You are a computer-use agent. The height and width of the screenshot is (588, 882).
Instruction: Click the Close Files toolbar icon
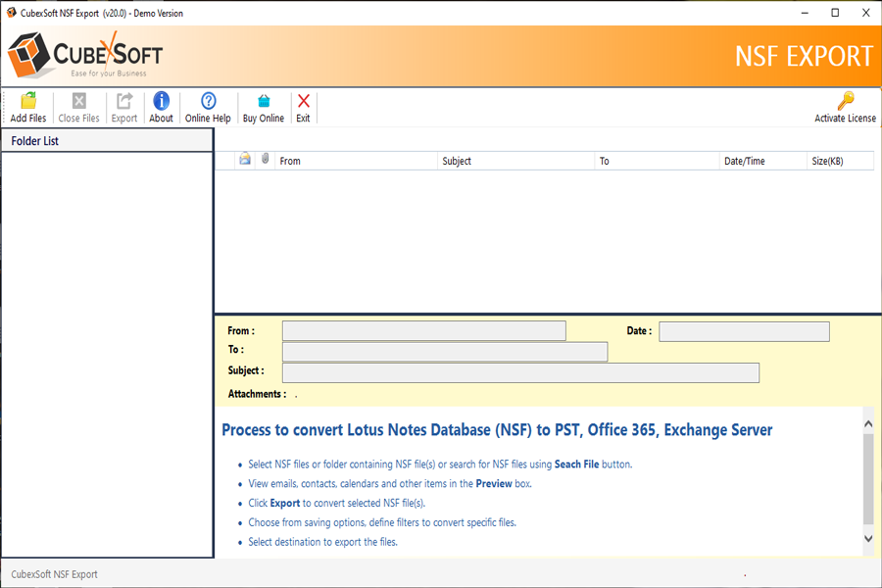click(78, 101)
